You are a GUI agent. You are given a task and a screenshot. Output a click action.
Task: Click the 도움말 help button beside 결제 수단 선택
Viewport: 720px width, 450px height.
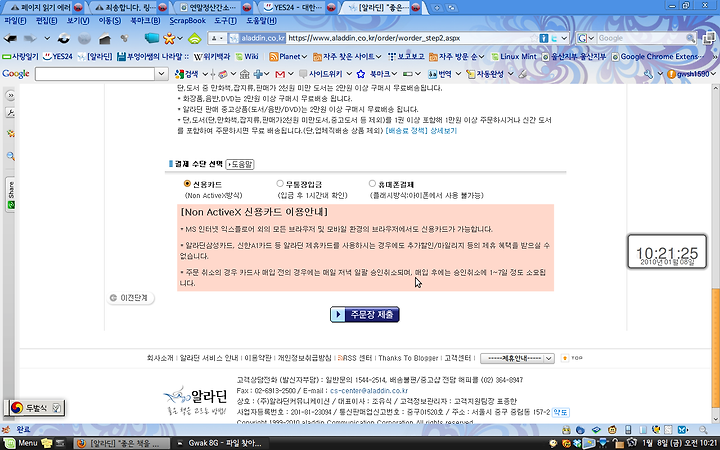[240, 164]
